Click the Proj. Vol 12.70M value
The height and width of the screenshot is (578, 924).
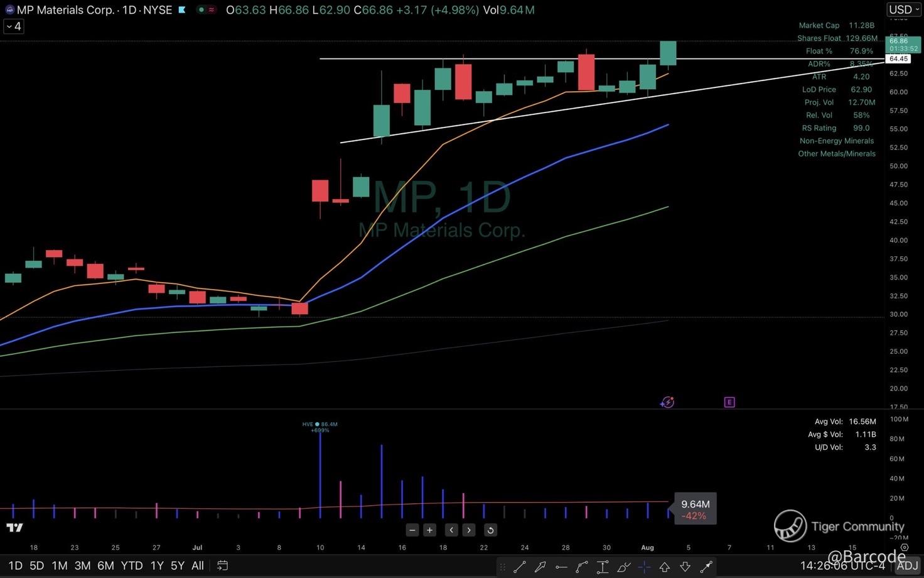(x=861, y=102)
